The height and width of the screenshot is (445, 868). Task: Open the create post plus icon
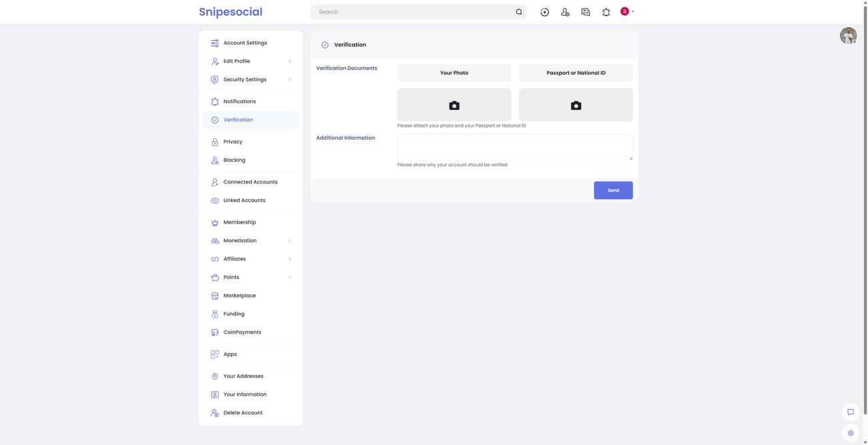(545, 12)
